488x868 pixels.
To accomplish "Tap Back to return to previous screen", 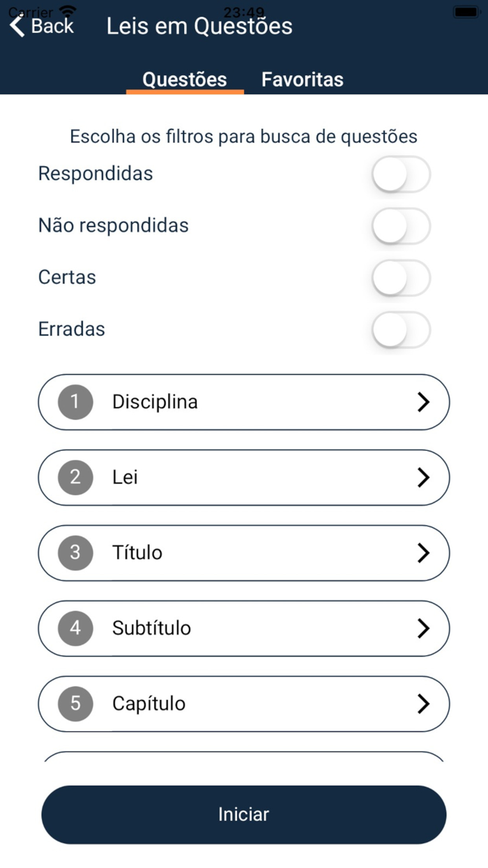I will pyautogui.click(x=42, y=26).
